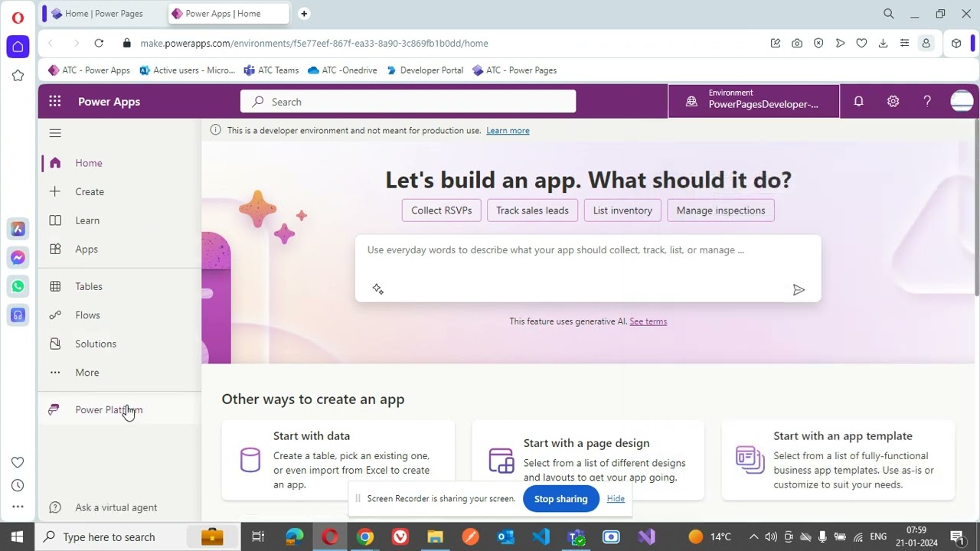Open ATC - Power Apps bookmark
The image size is (980, 551).
point(89,70)
